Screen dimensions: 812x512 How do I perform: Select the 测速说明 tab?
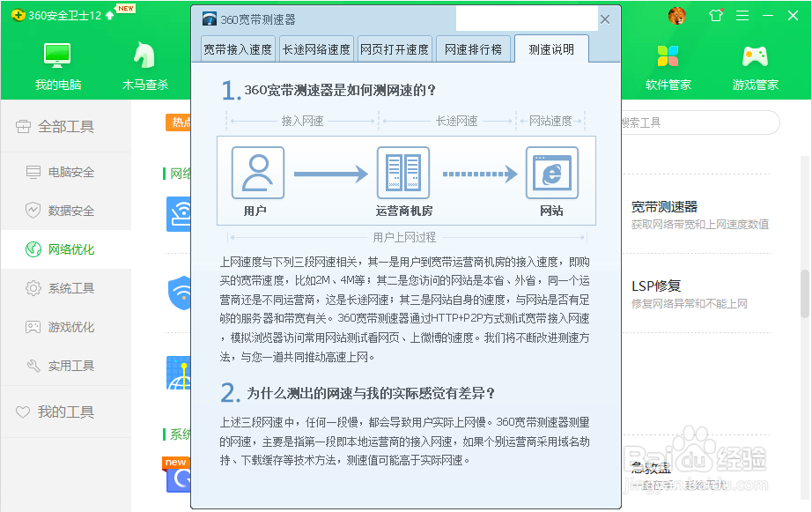pyautogui.click(x=551, y=49)
